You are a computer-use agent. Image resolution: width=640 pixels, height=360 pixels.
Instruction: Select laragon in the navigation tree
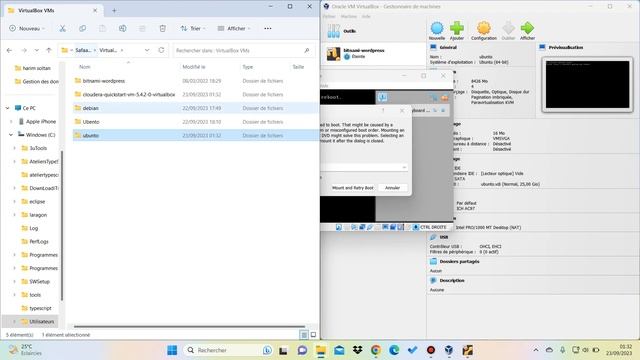pyautogui.click(x=38, y=215)
